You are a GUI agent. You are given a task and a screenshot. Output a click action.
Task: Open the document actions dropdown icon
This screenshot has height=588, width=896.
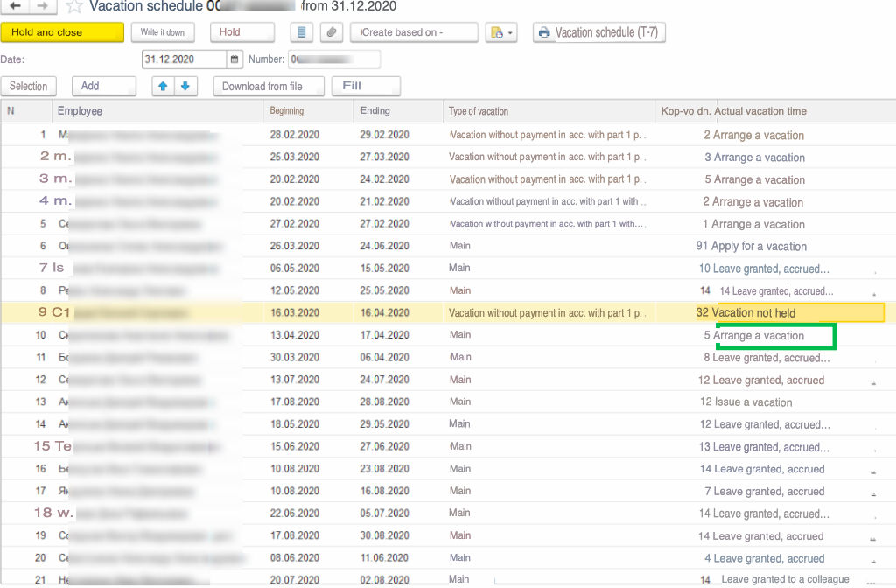pos(501,32)
